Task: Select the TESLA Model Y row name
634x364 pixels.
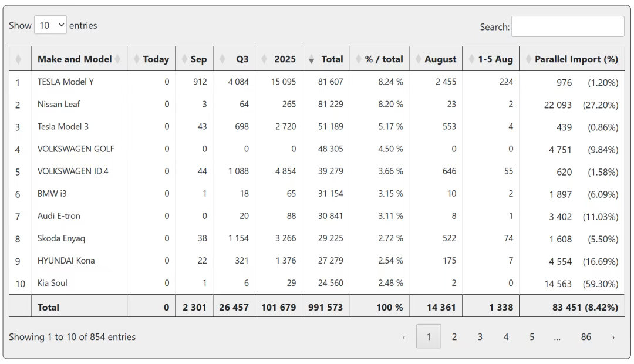Action: [x=66, y=82]
